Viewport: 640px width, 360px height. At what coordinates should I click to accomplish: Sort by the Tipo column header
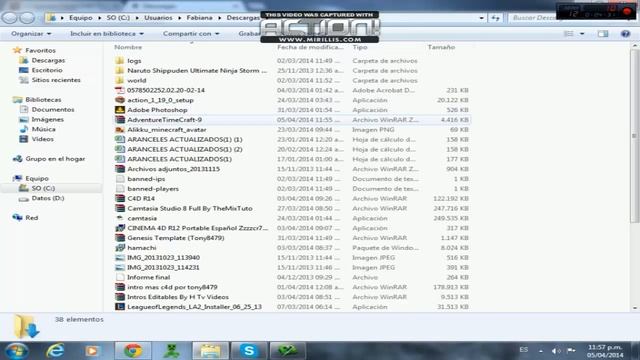(x=360, y=47)
